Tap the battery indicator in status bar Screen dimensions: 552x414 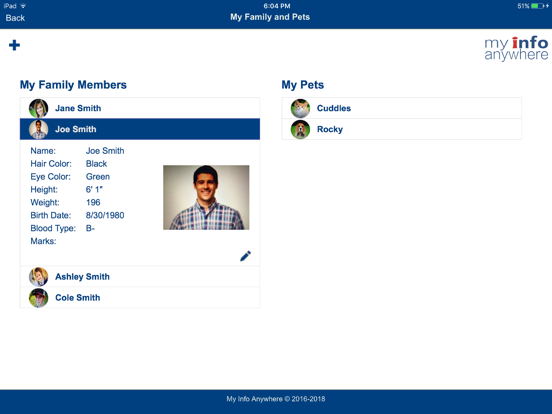pyautogui.click(x=537, y=6)
